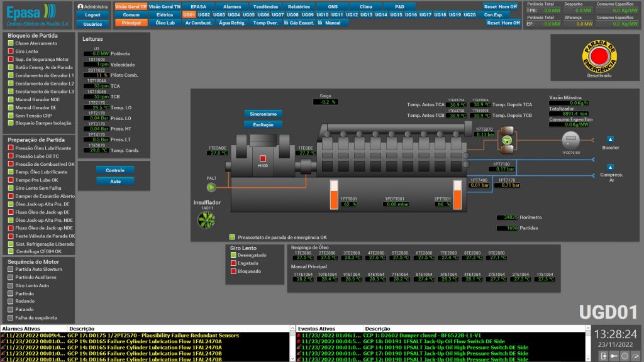The height and width of the screenshot is (362, 644).
Task: Click the red H100 generator indicator
Action: [263, 158]
